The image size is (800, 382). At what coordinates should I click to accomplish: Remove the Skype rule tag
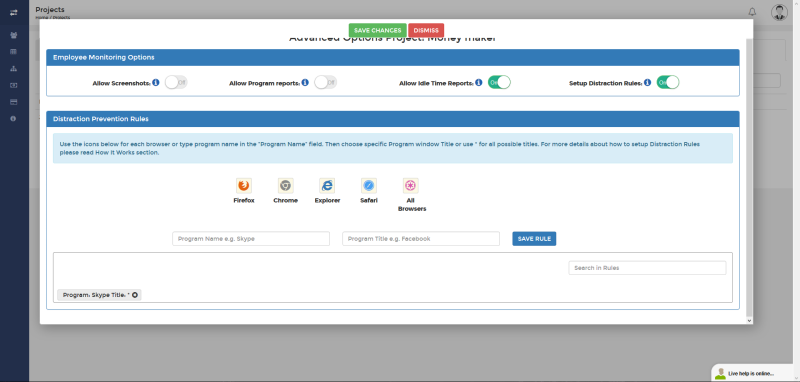click(x=135, y=295)
